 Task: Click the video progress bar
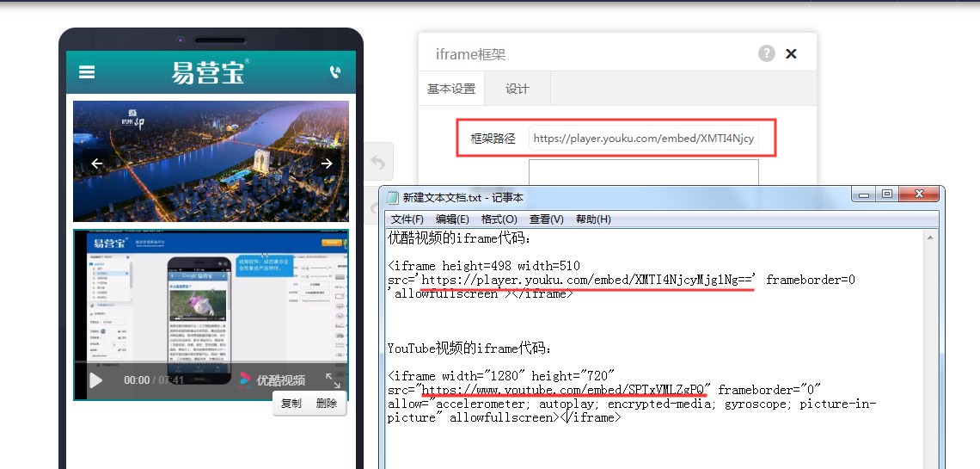tap(211, 362)
